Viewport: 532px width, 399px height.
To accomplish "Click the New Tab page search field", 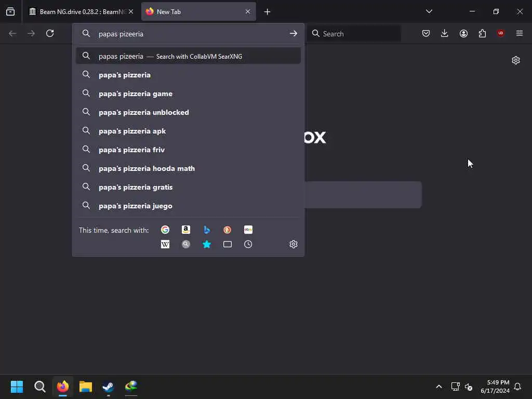I will (x=363, y=195).
